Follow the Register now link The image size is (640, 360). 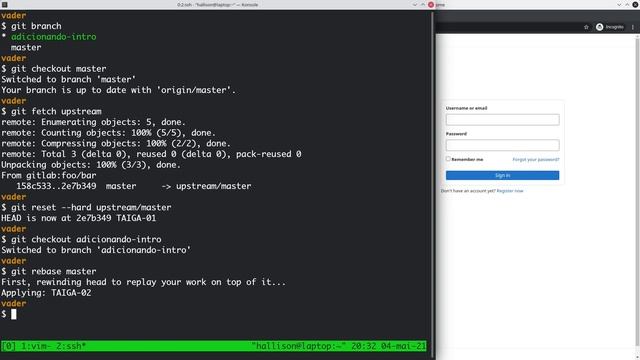[510, 191]
